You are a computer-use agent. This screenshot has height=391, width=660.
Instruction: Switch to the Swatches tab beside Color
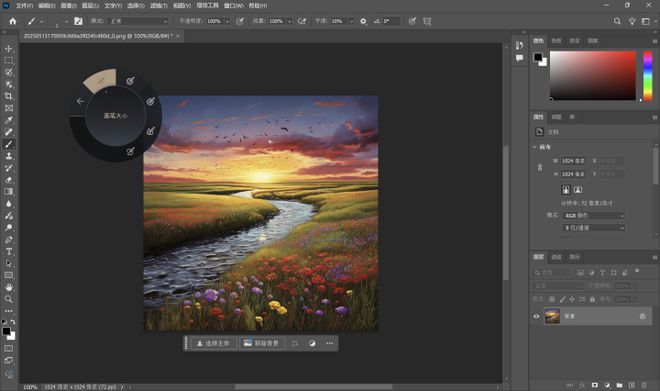point(556,41)
